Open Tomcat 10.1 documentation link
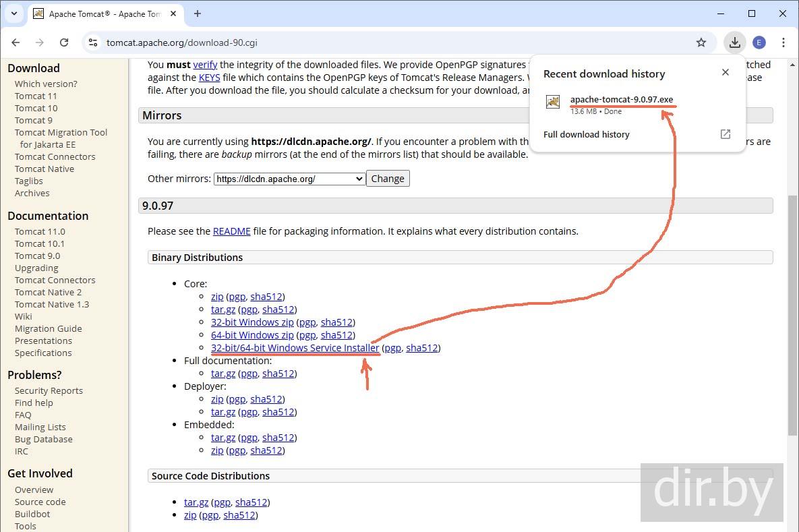The height and width of the screenshot is (532, 799). click(40, 243)
